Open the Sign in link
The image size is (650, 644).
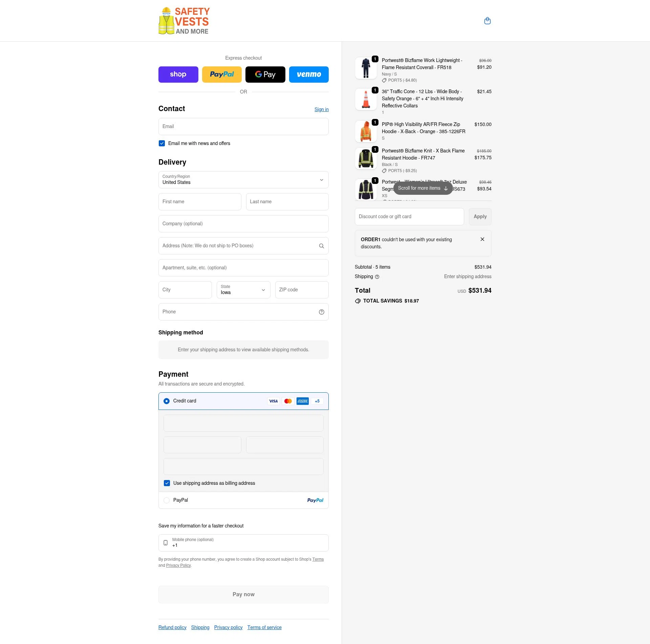coord(321,109)
